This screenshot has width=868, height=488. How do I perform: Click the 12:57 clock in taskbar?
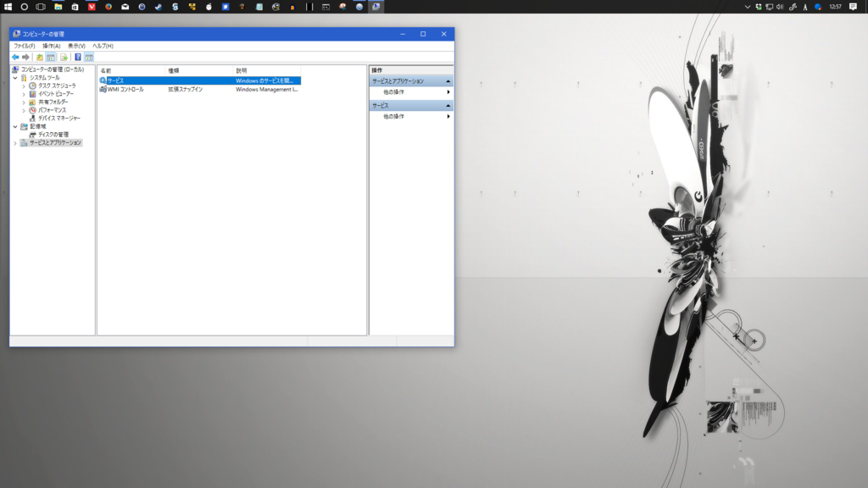click(x=835, y=7)
